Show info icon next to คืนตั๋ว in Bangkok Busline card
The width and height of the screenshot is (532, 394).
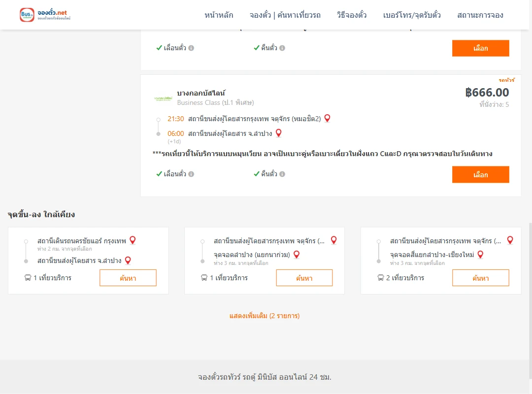point(282,174)
